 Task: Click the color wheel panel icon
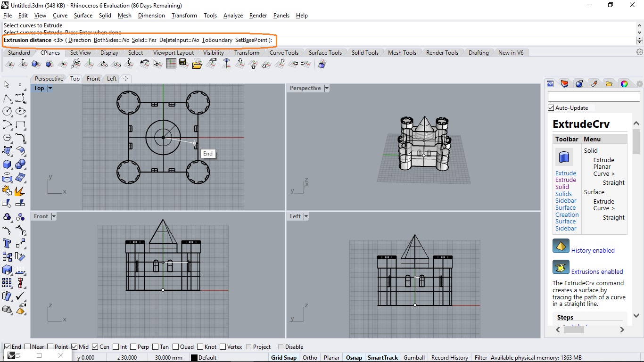624,84
